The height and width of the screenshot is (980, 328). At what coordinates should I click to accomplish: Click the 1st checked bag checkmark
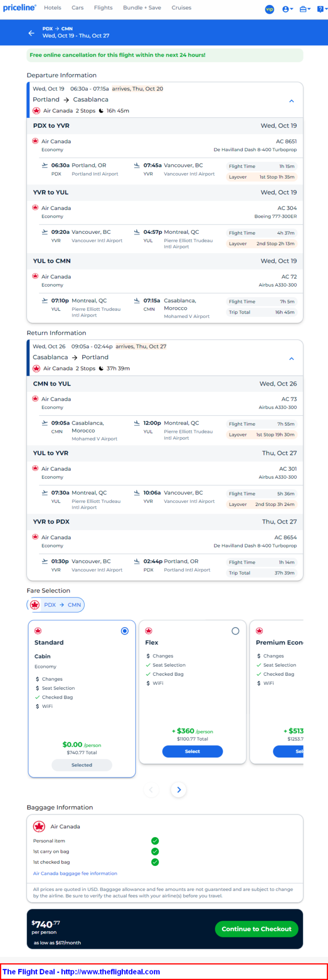point(155,863)
